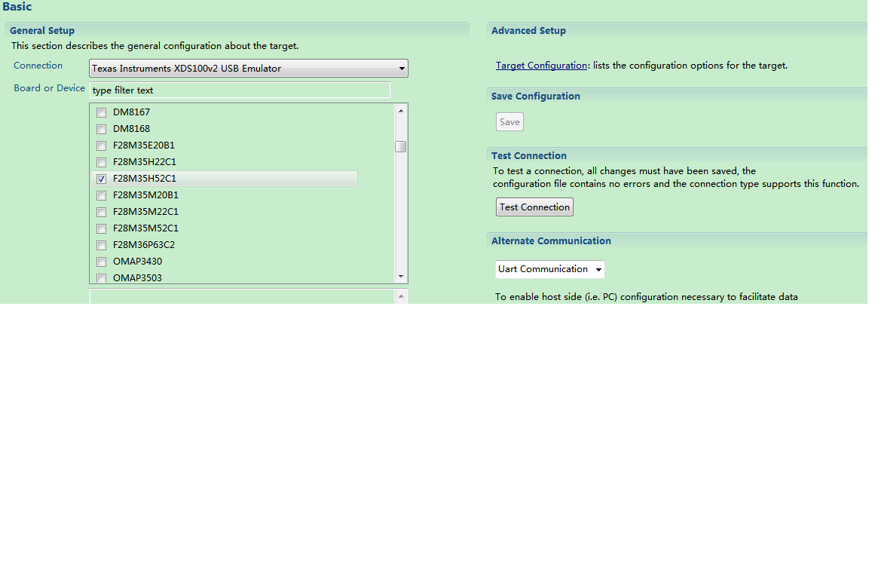This screenshot has width=881, height=588.
Task: Check the DM8167 device checkbox
Action: [101, 112]
